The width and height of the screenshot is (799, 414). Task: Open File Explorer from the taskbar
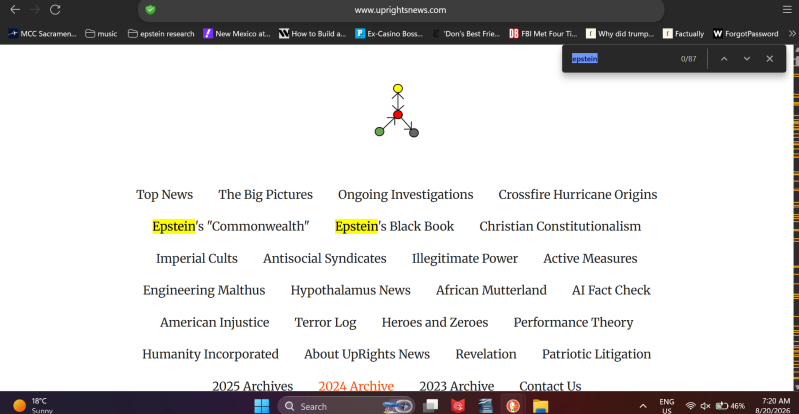540,406
